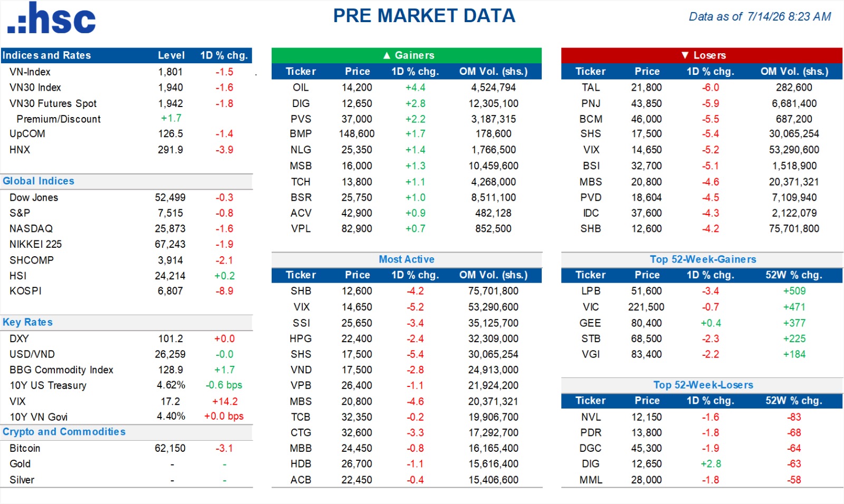
Task: Open the Key Rates section heading
Action: 27,322
